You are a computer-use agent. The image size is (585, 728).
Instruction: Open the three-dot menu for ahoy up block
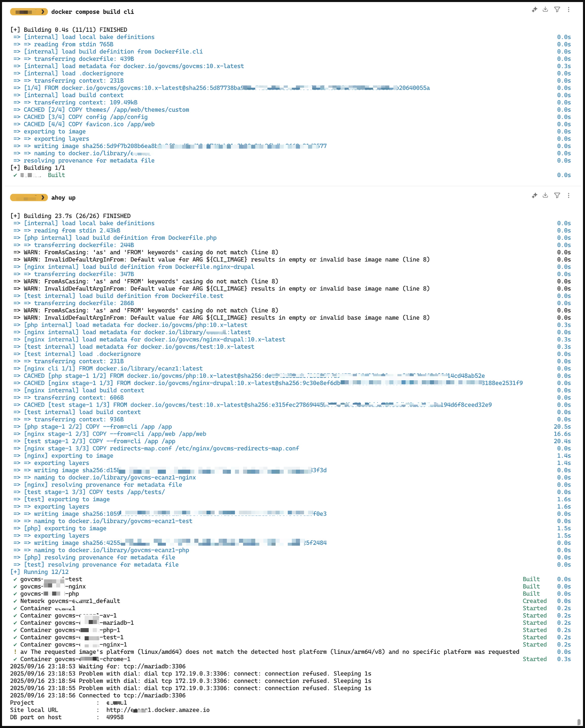coord(569,195)
